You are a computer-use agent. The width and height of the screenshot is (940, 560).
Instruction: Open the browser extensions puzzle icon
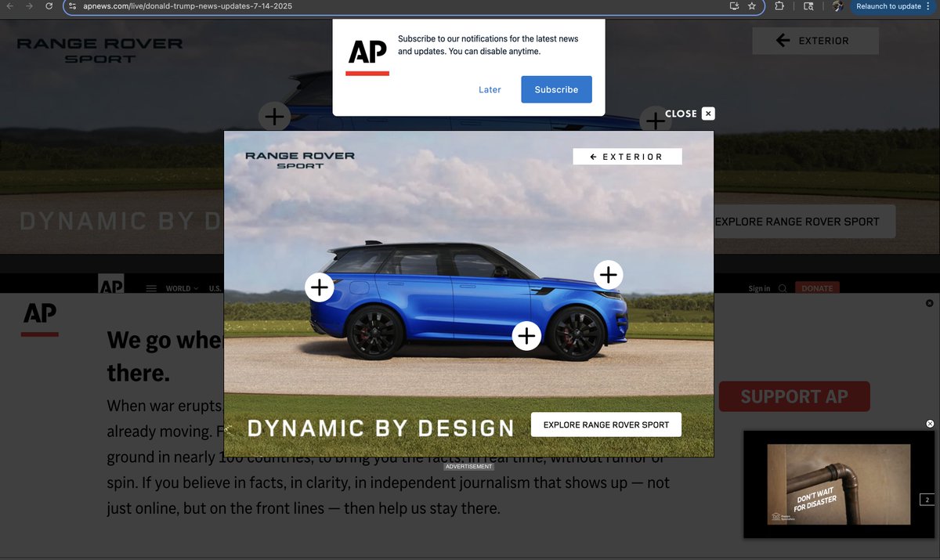(x=779, y=6)
